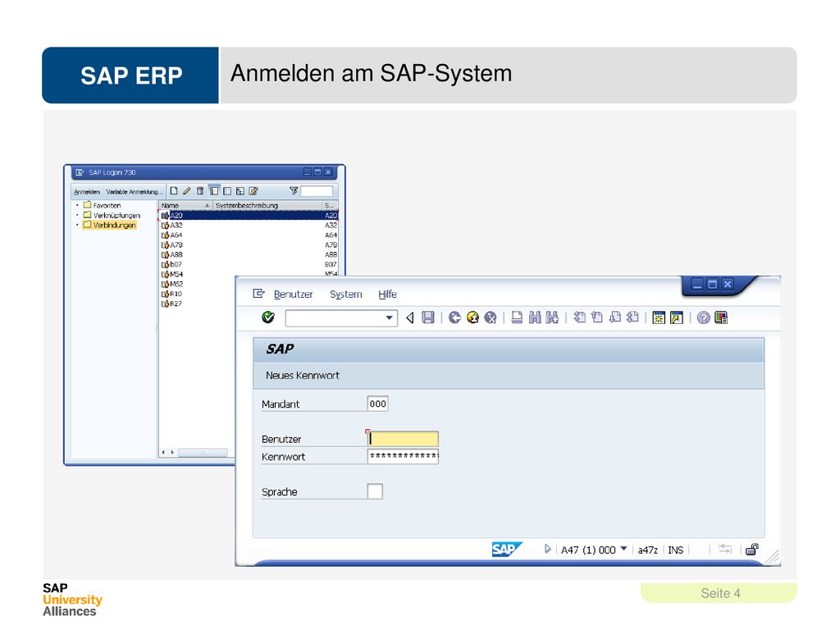The height and width of the screenshot is (630, 840).
Task: Click the padlock icon in status bar
Action: tap(752, 549)
